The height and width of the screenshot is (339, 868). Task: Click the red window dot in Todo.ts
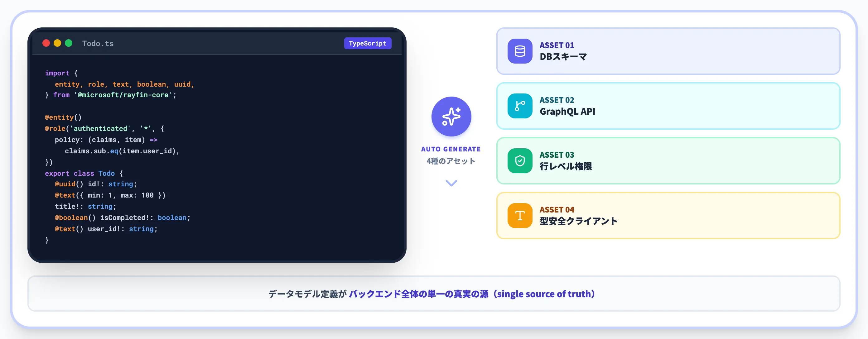(x=46, y=43)
